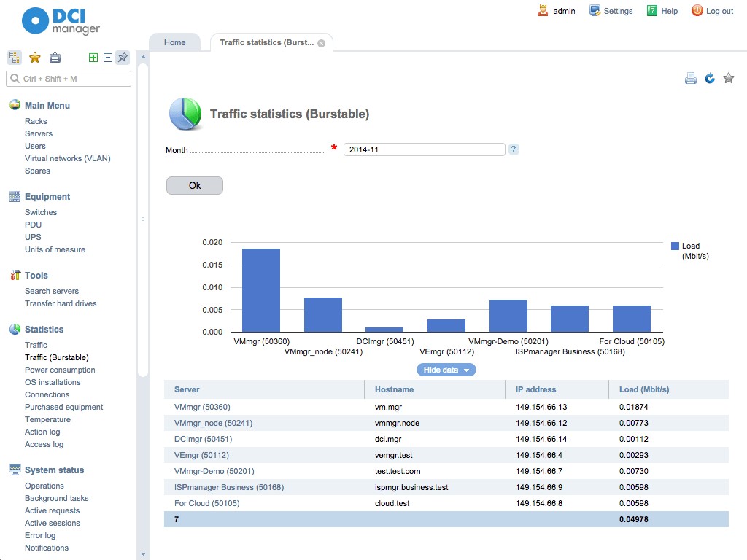Click the print icon above the report
747x560 pixels.
point(690,78)
